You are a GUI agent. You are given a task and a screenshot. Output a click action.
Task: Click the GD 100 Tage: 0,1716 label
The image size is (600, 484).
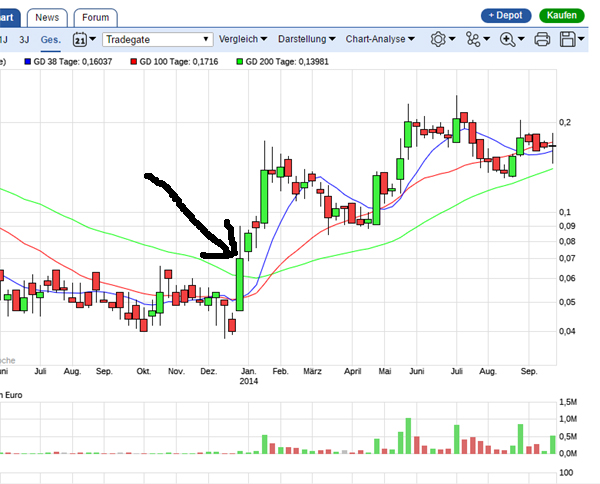(x=179, y=62)
